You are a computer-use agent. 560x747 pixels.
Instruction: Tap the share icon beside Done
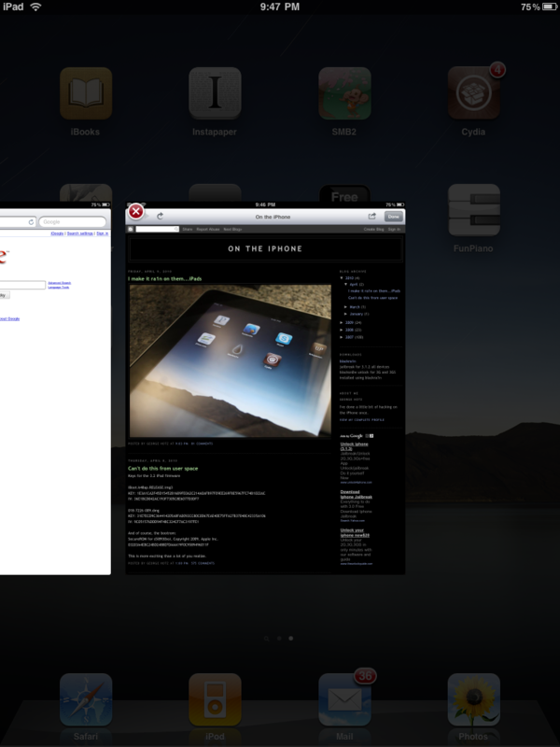(x=371, y=217)
